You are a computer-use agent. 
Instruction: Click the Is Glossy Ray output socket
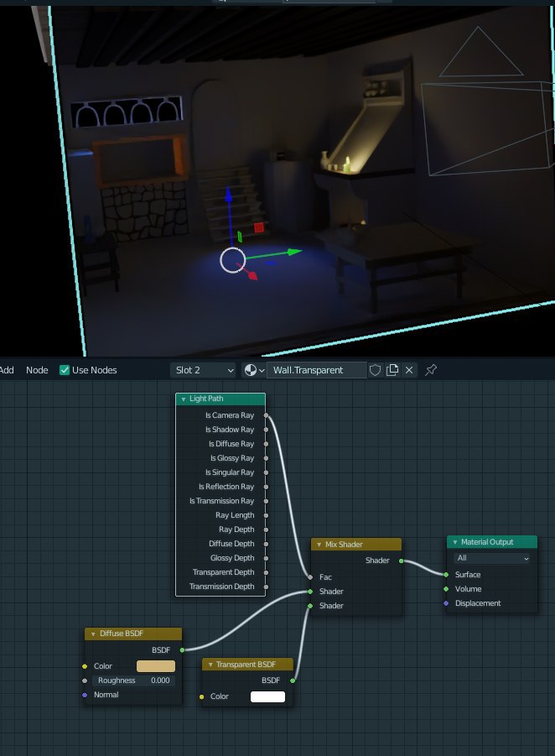(266, 458)
